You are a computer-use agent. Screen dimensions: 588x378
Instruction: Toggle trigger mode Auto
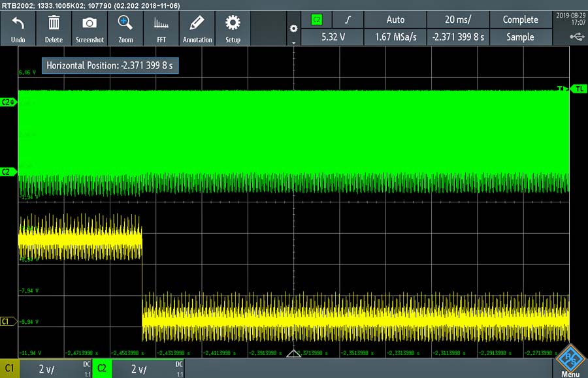pos(395,20)
